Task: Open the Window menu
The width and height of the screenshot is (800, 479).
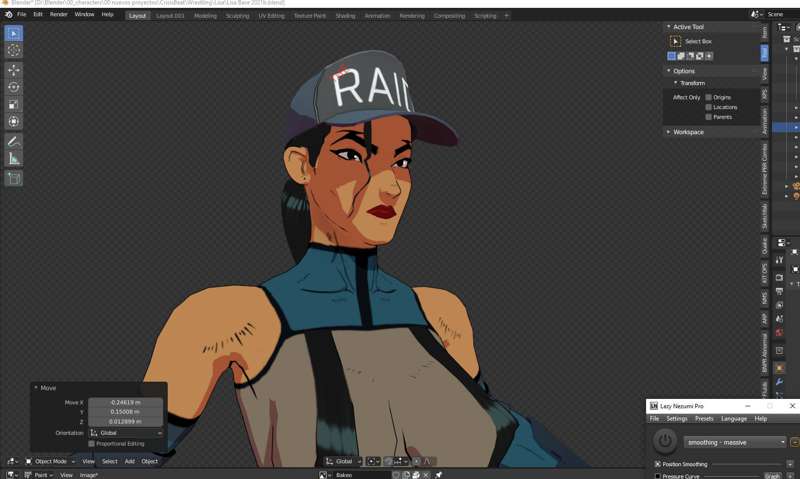Action: click(84, 15)
